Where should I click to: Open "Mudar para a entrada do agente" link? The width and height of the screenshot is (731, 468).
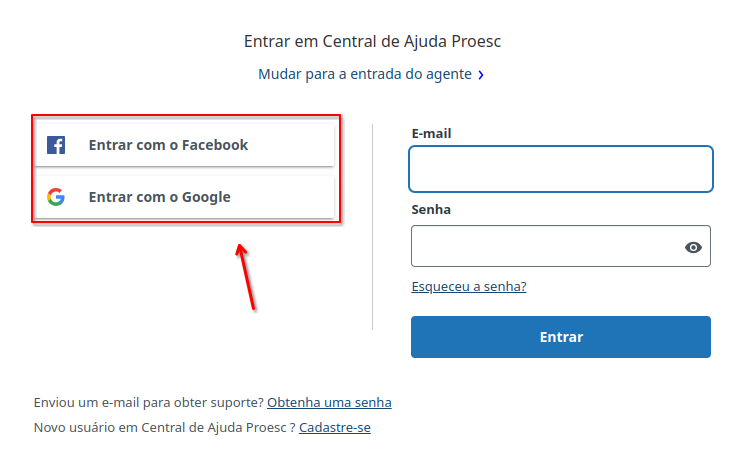pyautogui.click(x=365, y=74)
